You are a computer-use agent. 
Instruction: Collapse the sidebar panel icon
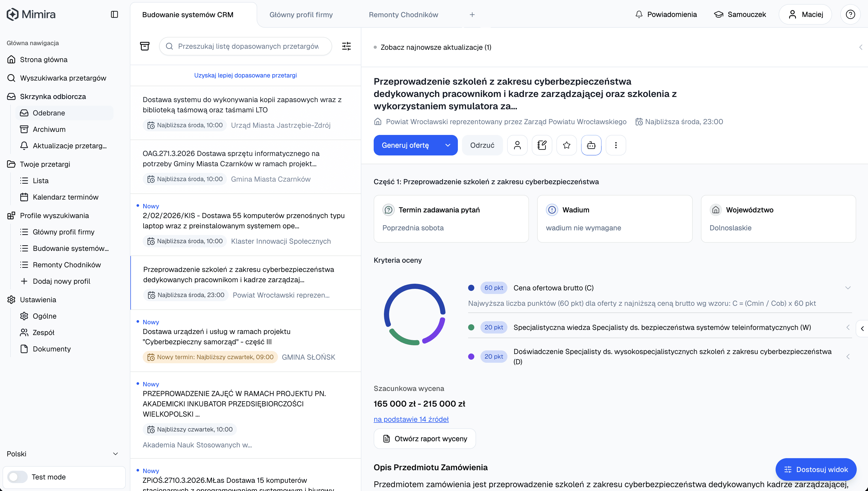[114, 15]
